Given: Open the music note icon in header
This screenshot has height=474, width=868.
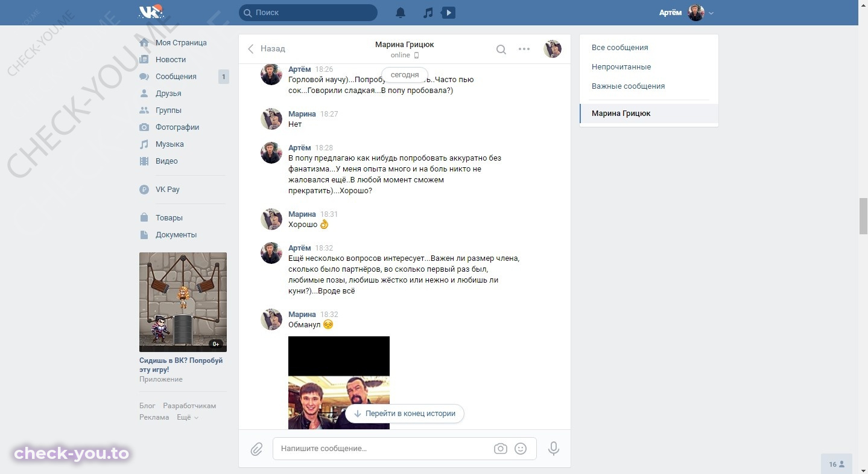Looking at the screenshot, I should (x=428, y=12).
